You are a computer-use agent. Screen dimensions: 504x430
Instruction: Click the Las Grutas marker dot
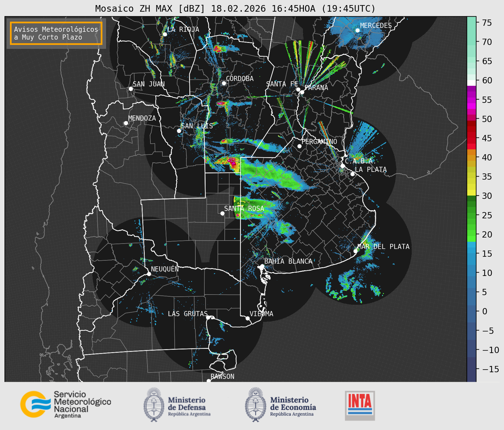208,317
